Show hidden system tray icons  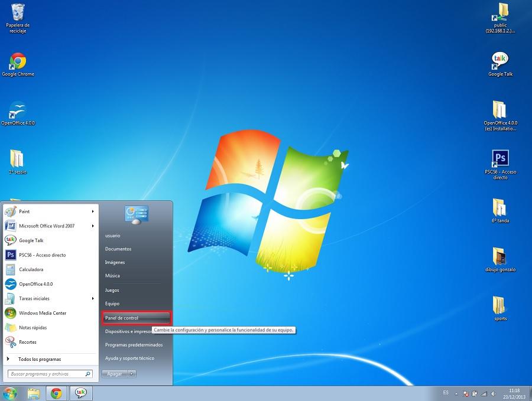coord(456,393)
